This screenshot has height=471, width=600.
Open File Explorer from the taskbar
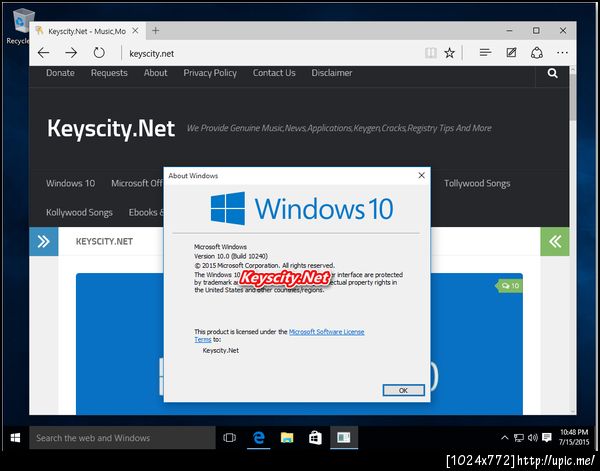point(287,438)
